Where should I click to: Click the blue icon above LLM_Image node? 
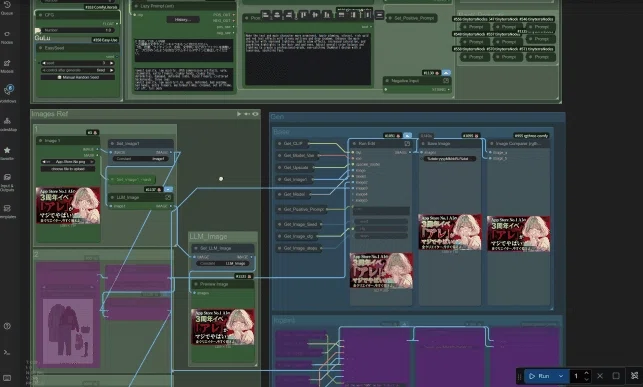168,189
